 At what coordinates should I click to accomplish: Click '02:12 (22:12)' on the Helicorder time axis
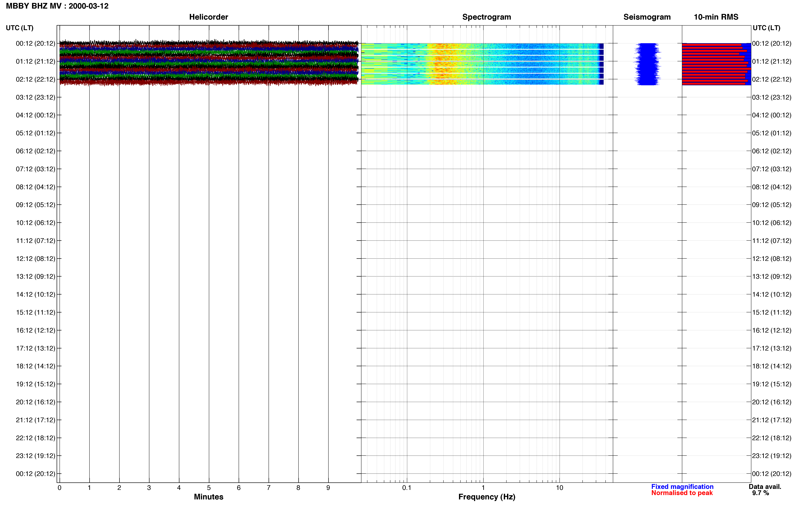pyautogui.click(x=36, y=79)
